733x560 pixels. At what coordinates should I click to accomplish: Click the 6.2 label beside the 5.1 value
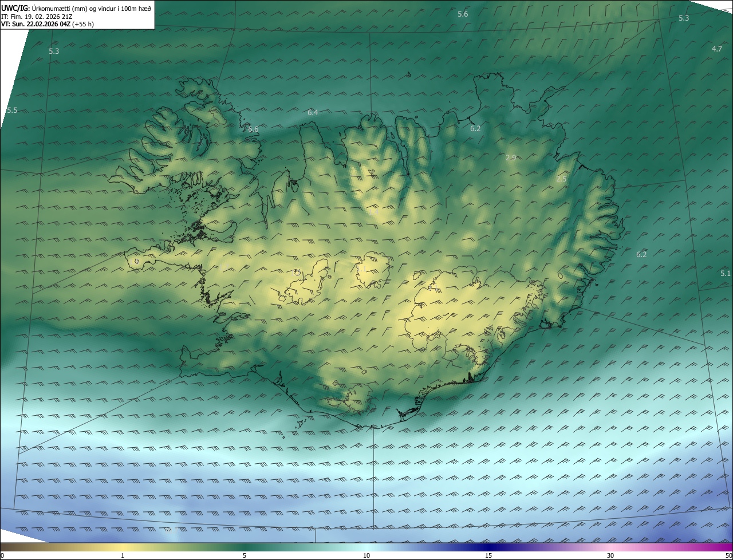pos(641,254)
